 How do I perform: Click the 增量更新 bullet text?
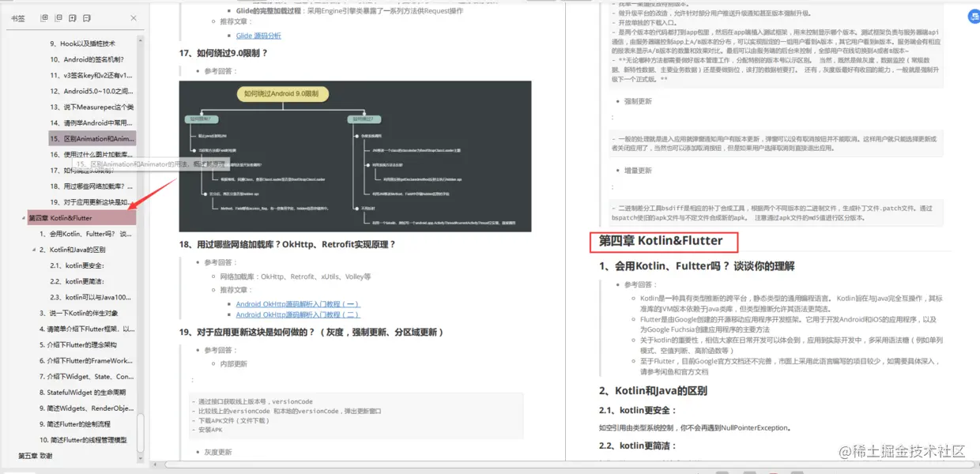[x=638, y=171]
